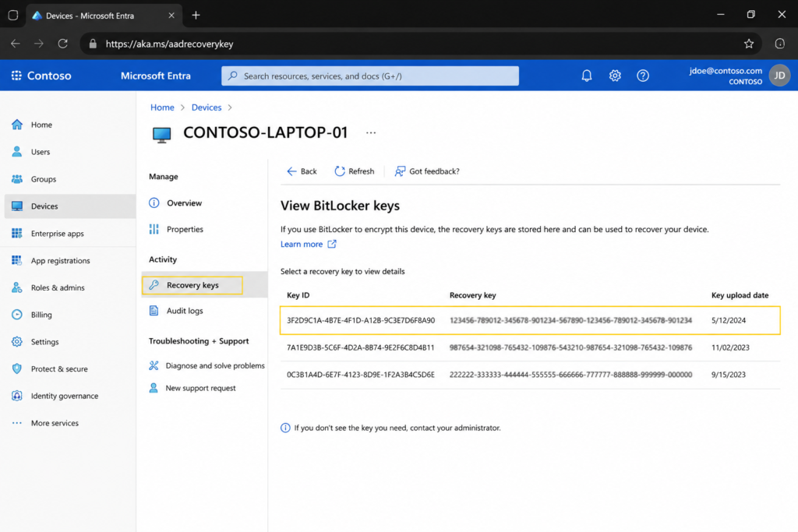Click the sidebar Settings gear icon
Viewport: 798px width, 532px height.
[17, 341]
